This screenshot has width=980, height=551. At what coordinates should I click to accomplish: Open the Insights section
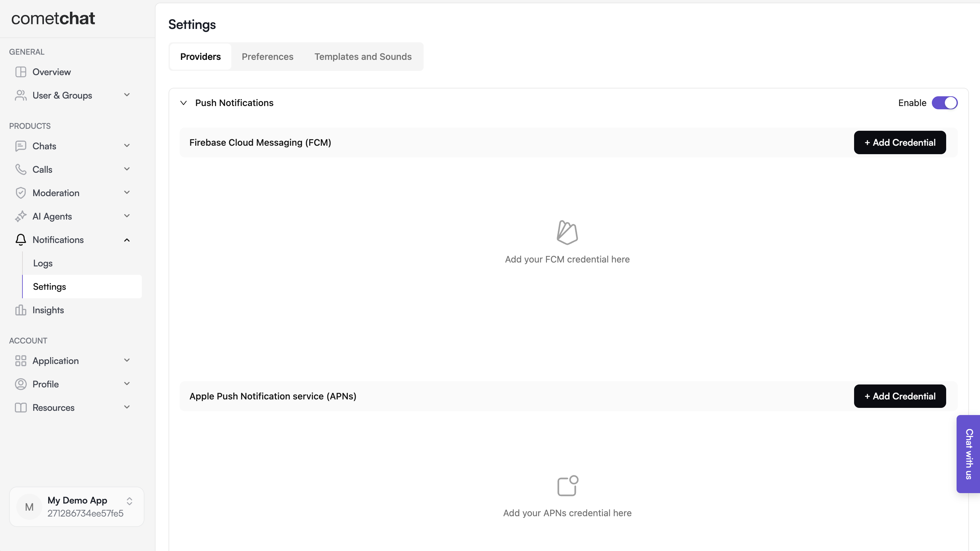48,310
